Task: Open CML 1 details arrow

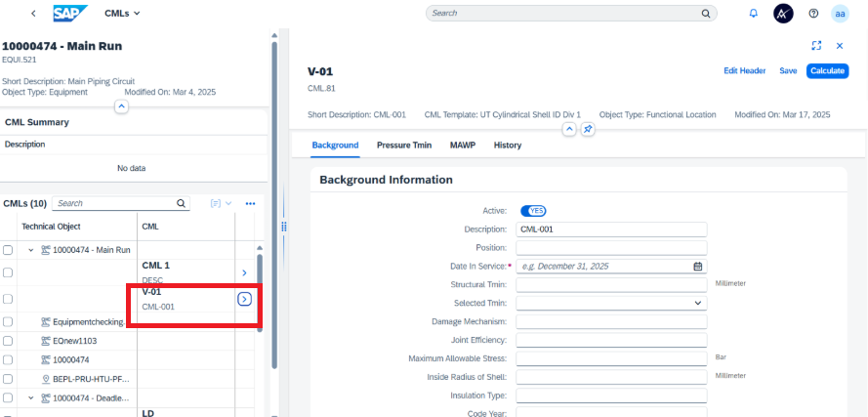Action: click(x=245, y=273)
